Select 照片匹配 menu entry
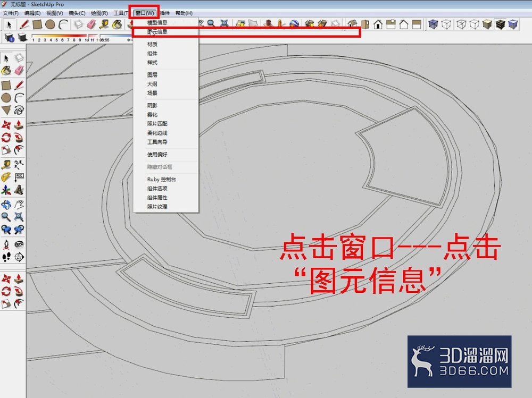Viewport: 532px width, 398px height. (165, 124)
